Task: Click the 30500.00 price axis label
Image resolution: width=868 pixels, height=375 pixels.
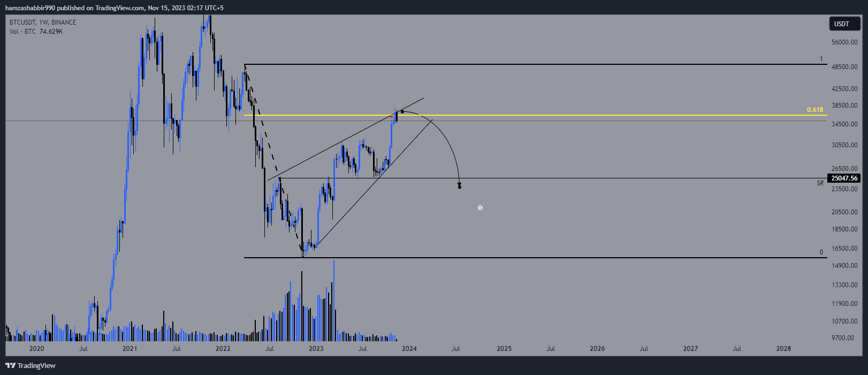Action: [844, 145]
